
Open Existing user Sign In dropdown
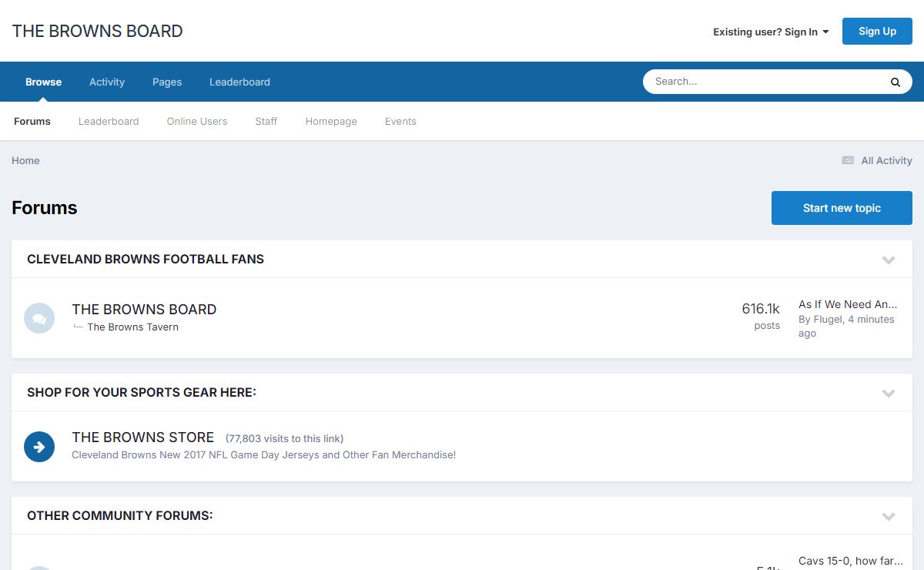point(771,32)
